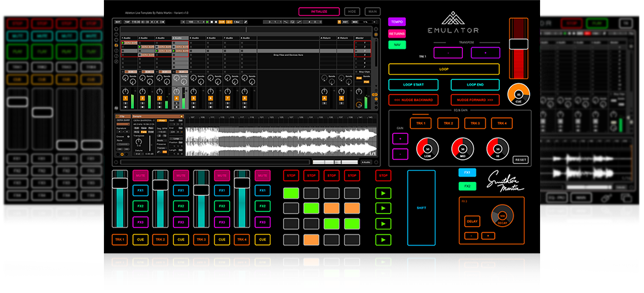The height and width of the screenshot is (293, 644).
Task: Toggle FX3 beside the TRK 3 fader
Action: pos(222,222)
